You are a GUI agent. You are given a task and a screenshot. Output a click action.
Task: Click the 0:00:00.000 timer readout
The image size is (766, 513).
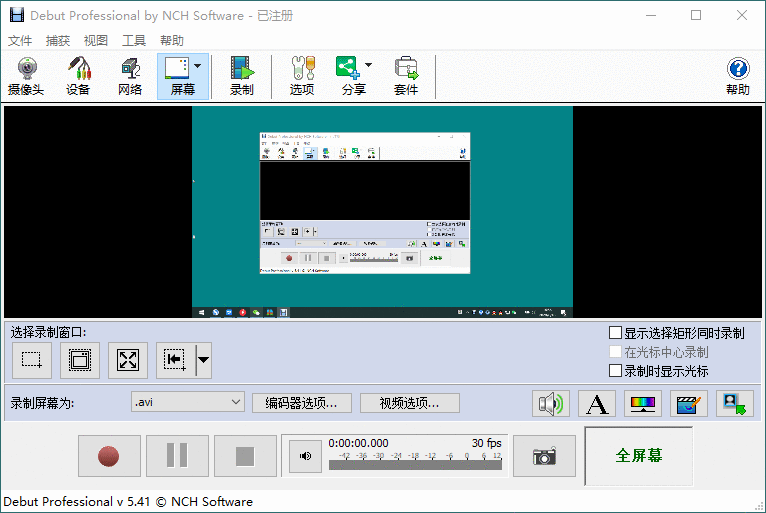[x=358, y=443]
